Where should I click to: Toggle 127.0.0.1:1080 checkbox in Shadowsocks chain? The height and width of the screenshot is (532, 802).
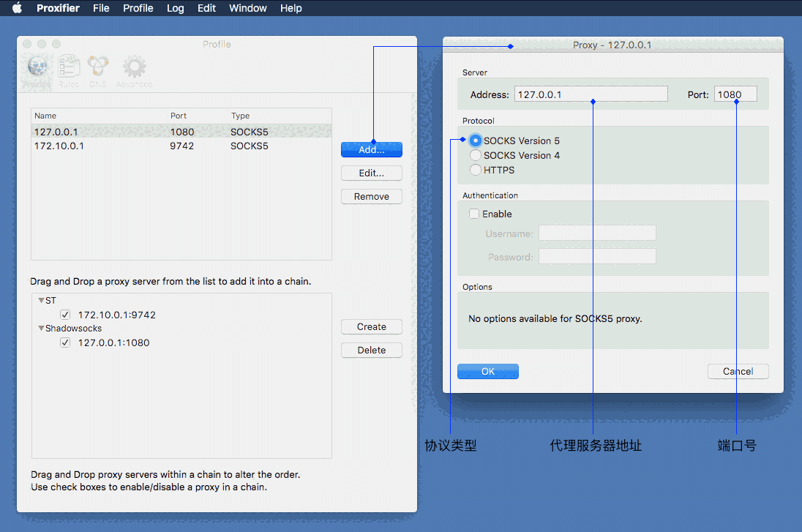(x=65, y=342)
